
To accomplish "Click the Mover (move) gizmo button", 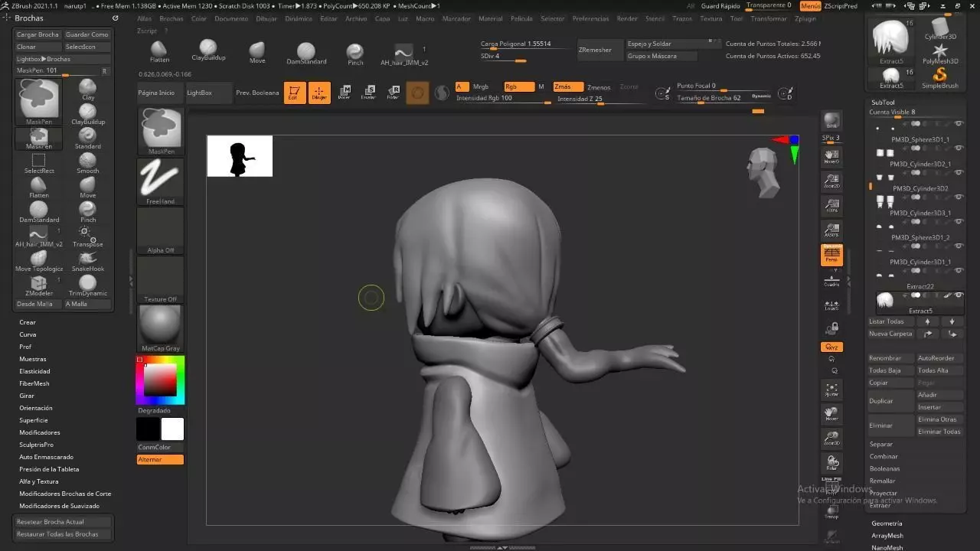I will click(x=345, y=93).
